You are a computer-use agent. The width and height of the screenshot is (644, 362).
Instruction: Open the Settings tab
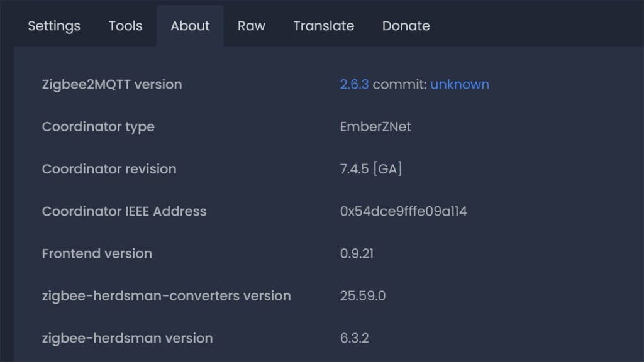coord(54,26)
